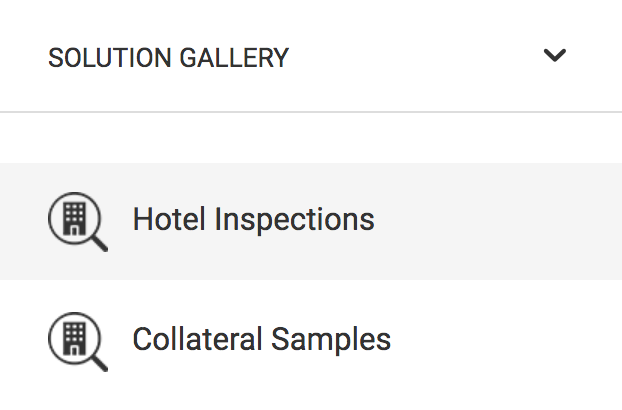The height and width of the screenshot is (410, 622).
Task: Click the word "Collateral" label
Action: click(x=198, y=339)
